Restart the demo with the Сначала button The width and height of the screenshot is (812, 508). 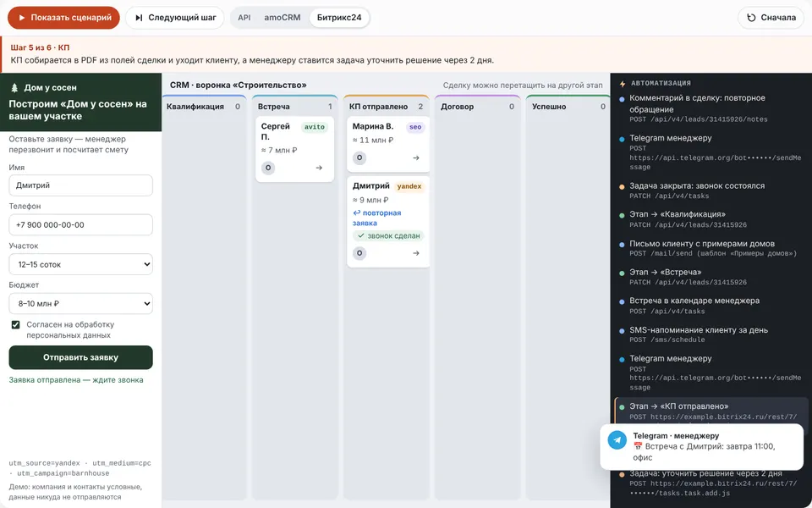[771, 18]
